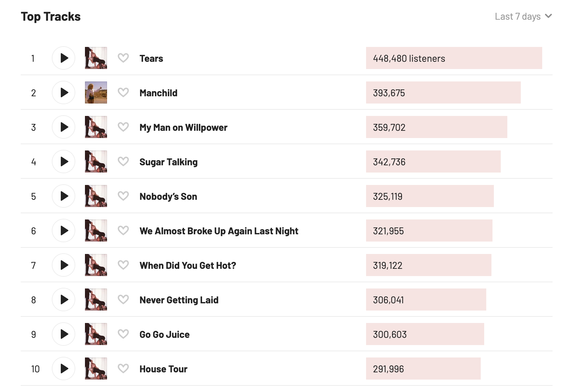
Task: Play When Did You Get Hot?
Action: (64, 265)
